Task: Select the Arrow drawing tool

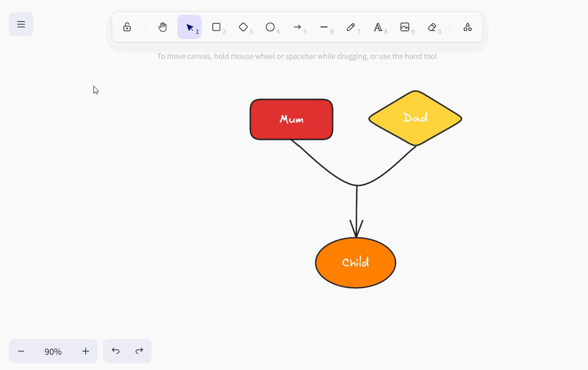Action: pyautogui.click(x=297, y=27)
